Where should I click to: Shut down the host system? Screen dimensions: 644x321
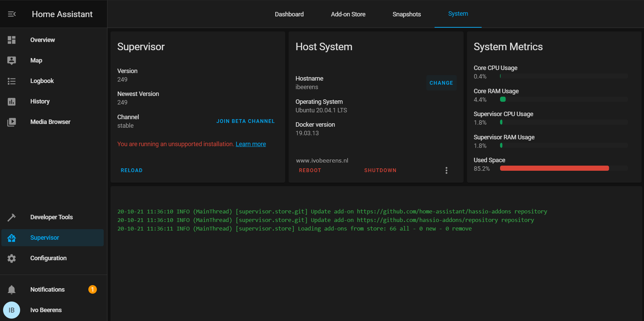point(380,170)
